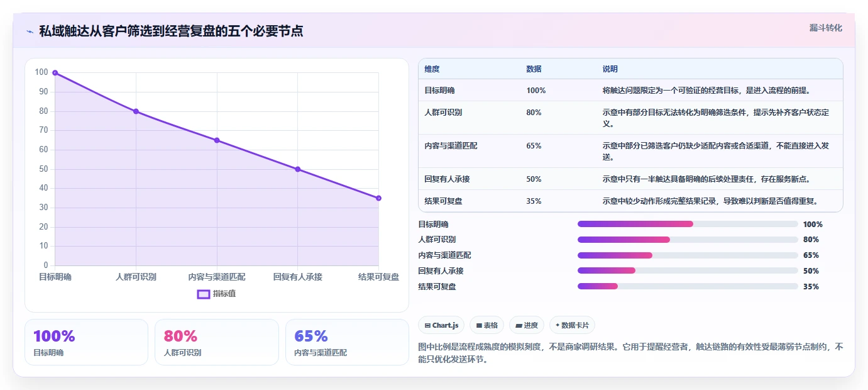Click the chart point above 内容与渠道匹配
The width and height of the screenshot is (868, 390).
click(x=217, y=140)
